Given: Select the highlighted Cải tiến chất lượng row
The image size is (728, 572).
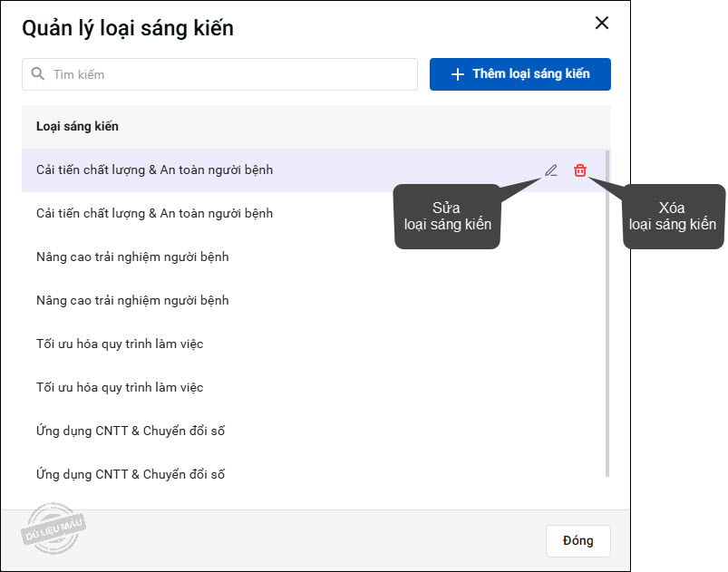Looking at the screenshot, I should [x=154, y=170].
